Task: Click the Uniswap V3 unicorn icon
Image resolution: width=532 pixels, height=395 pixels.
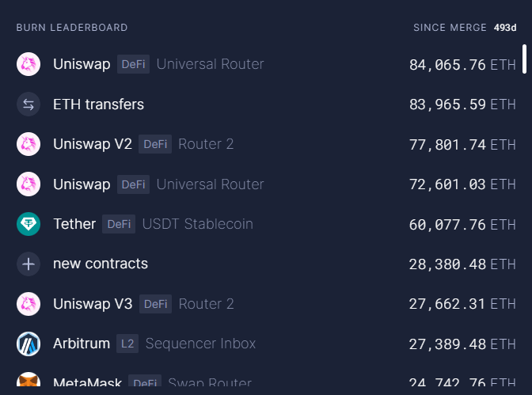Action: [28, 304]
